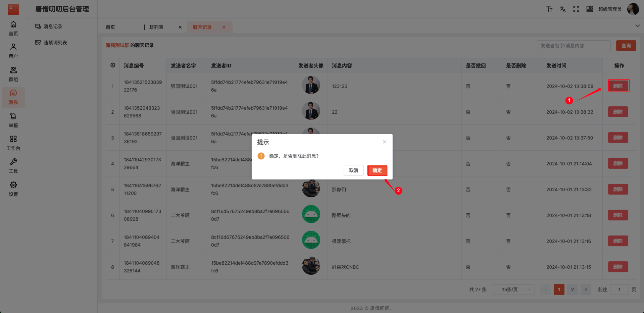The height and width of the screenshot is (313, 644).
Task: Switch to the 首页 tab
Action: (x=110, y=27)
